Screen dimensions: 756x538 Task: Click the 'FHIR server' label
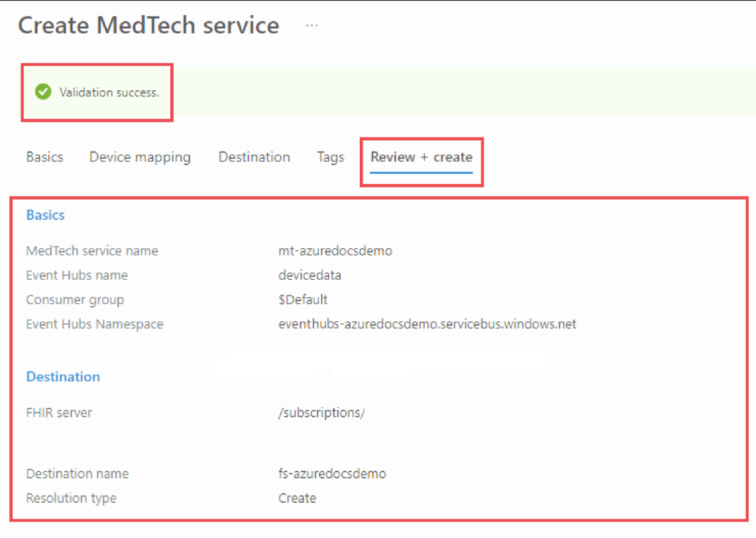click(x=59, y=413)
